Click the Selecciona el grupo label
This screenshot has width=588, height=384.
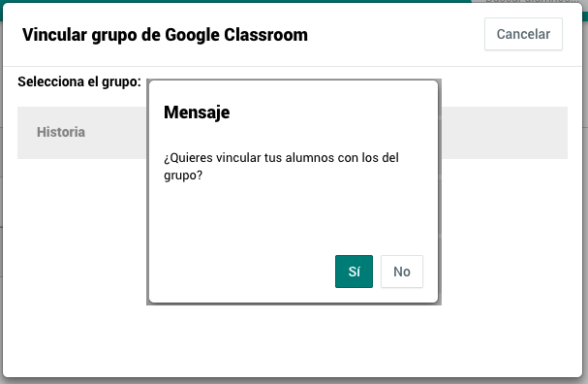click(x=79, y=81)
